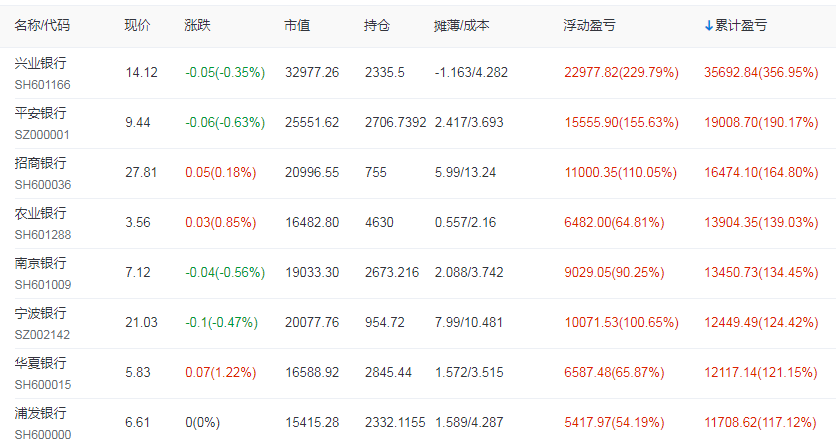The image size is (836, 448).
Task: Click change -0.06(-0.63%) value
Action: (225, 123)
